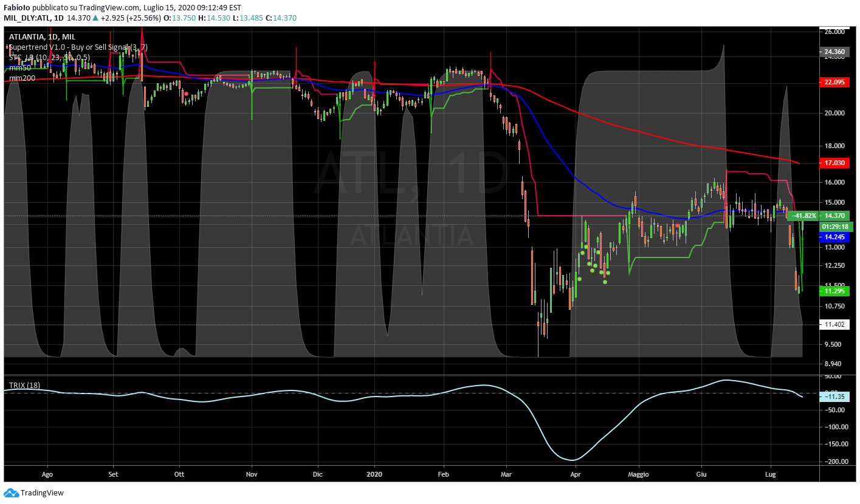Click the Lug month on time axis

click(771, 474)
